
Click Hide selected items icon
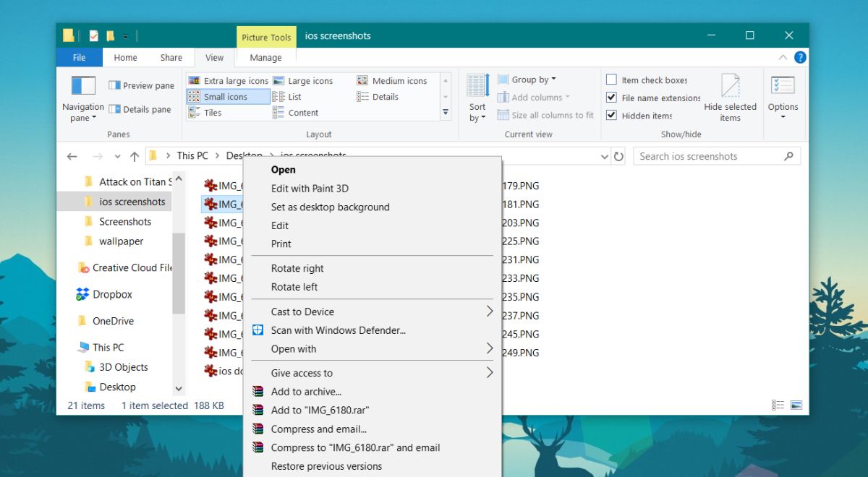point(730,98)
